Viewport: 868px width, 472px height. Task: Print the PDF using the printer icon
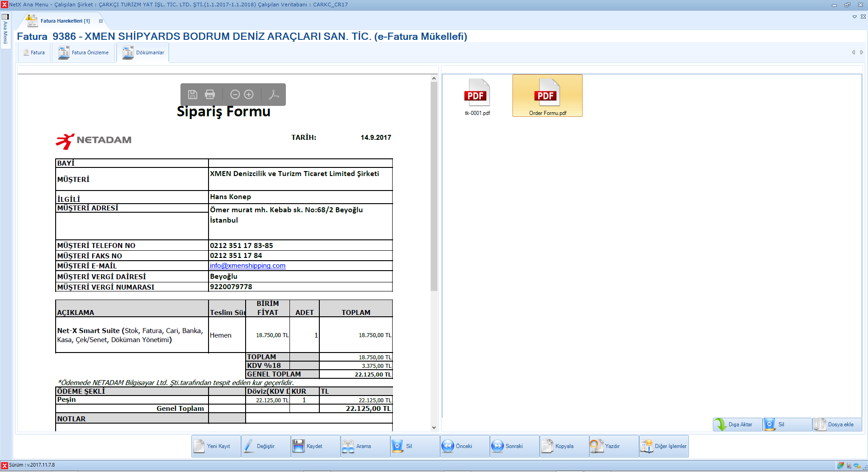210,94
